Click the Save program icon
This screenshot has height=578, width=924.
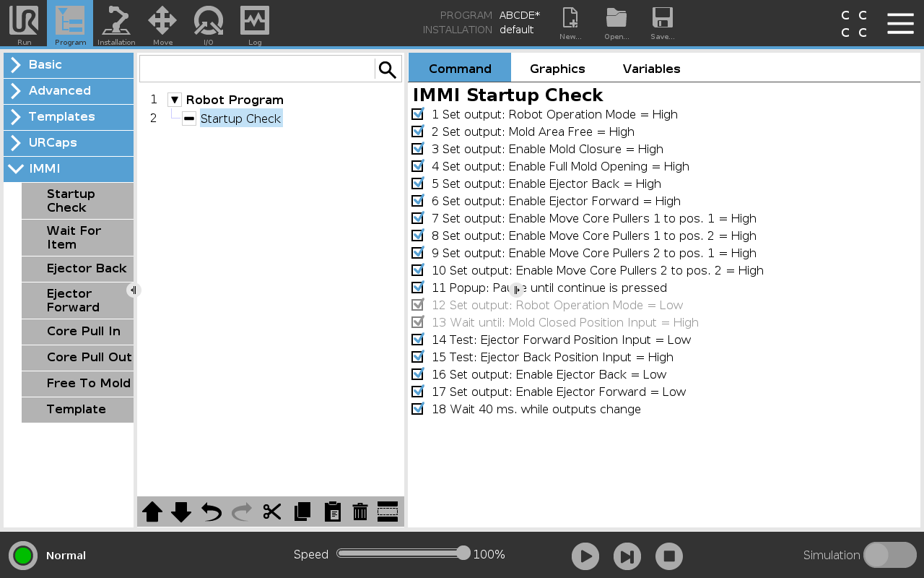(662, 24)
